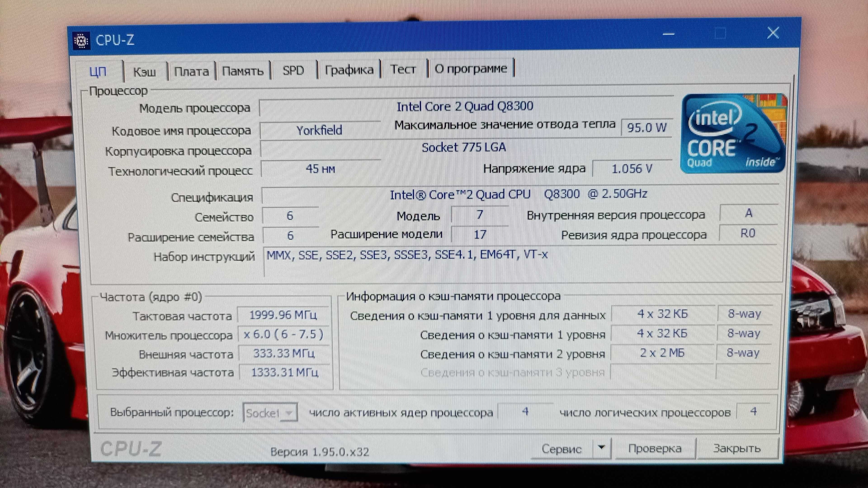868x488 pixels.
Task: Select the 2 x 2 МБ level 2 cache value
Action: (662, 353)
